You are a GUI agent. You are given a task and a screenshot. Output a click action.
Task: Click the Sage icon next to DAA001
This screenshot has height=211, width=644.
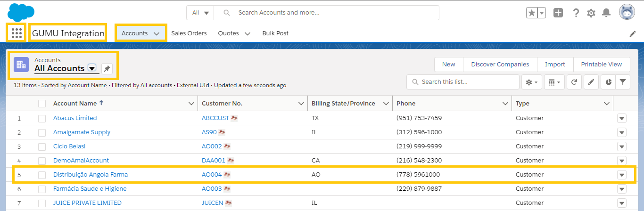coord(231,161)
